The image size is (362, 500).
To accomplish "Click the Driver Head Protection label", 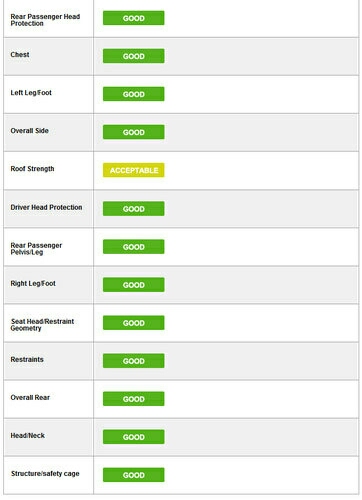I will [46, 207].
